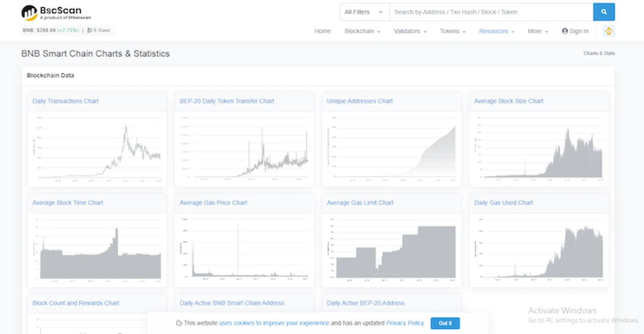
Task: Click the Average Block Size chart thumbnail
Action: point(539,149)
